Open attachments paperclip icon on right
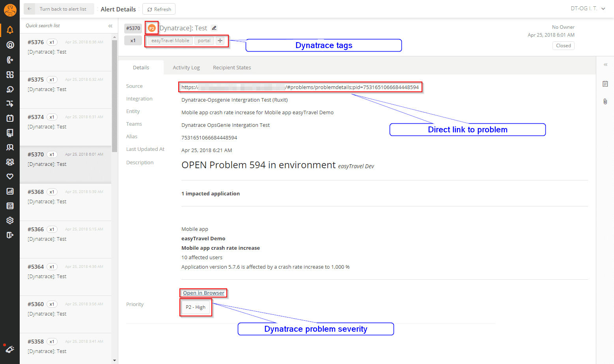The width and height of the screenshot is (614, 364). pos(605,102)
